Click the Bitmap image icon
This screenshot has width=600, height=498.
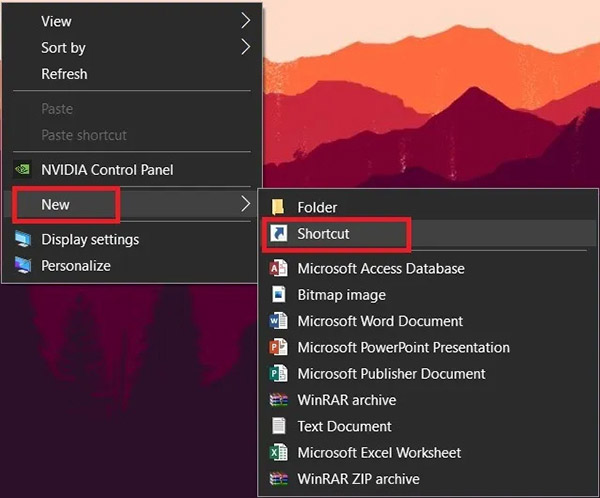(279, 295)
